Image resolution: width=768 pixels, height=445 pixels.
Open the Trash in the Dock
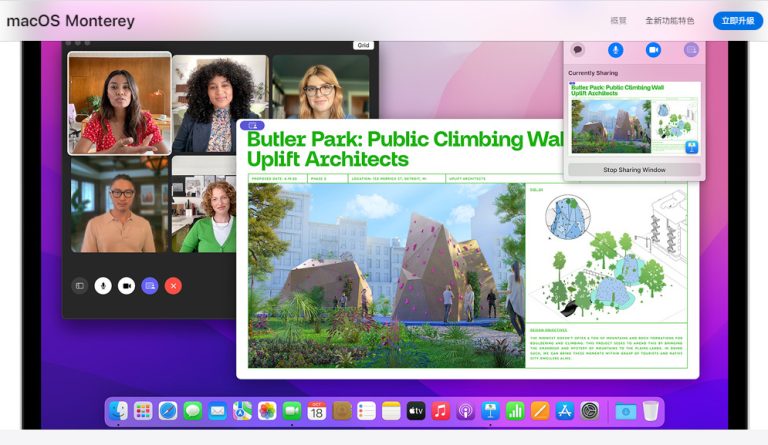pos(651,410)
